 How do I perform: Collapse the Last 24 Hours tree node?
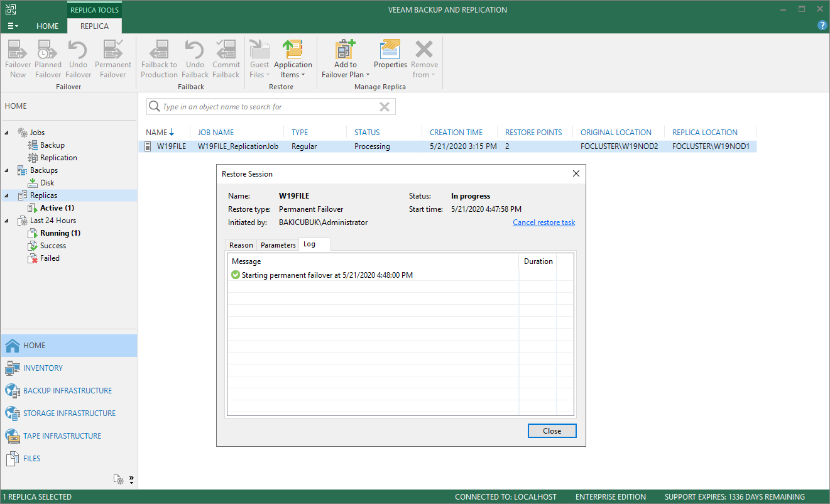click(7, 221)
